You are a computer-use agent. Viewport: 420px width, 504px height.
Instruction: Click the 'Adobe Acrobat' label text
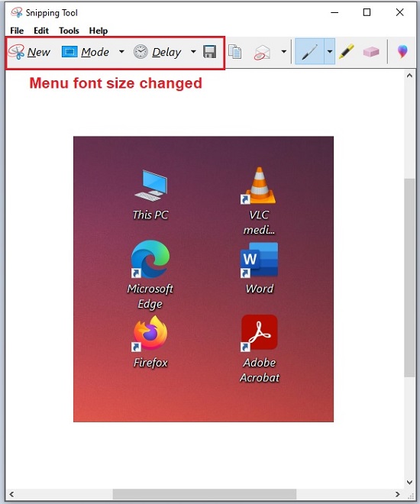click(260, 370)
